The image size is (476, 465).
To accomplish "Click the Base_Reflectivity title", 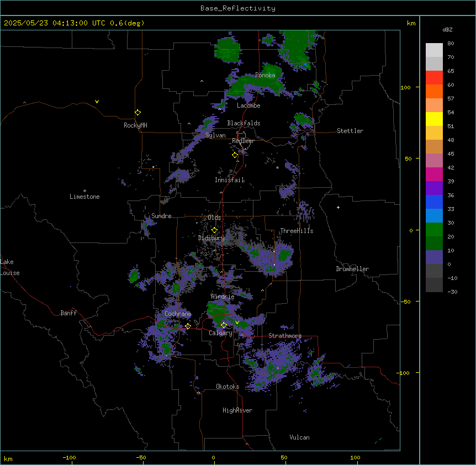I will (x=238, y=8).
